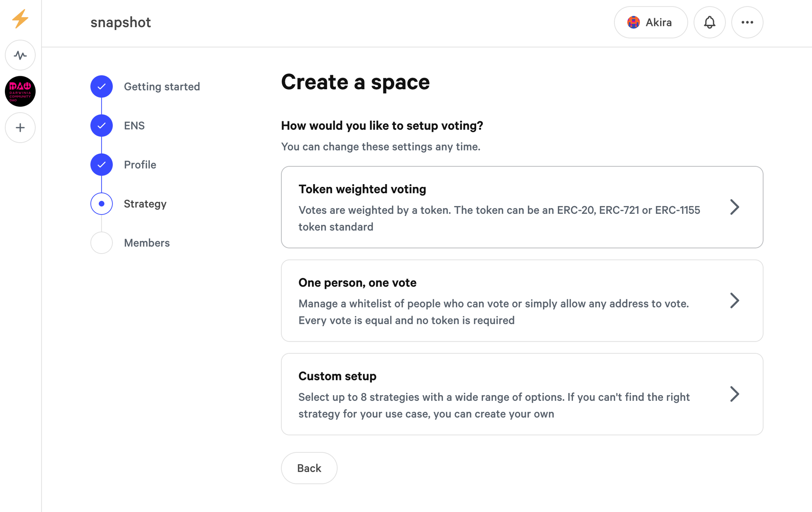Select the current Strategy step indicator

(101, 204)
